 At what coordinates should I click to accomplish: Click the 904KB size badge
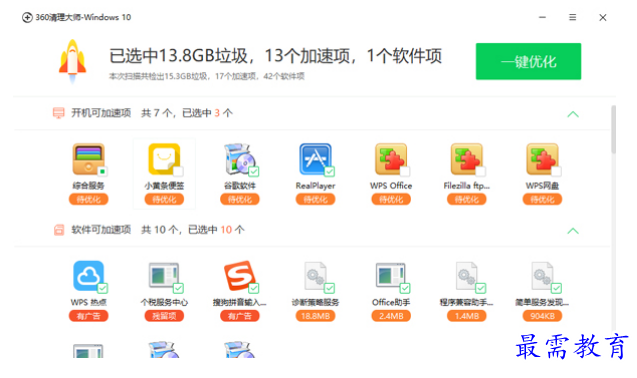tap(542, 316)
